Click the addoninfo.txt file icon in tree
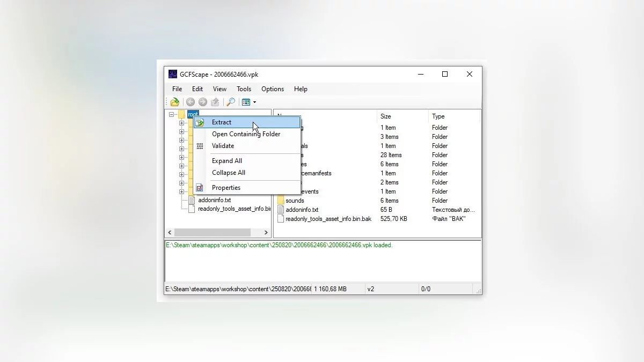Image resolution: width=644 pixels, height=362 pixels. coord(193,200)
